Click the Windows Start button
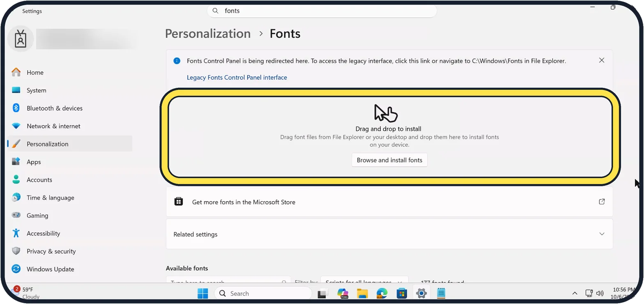Screen dimensions: 644x304 [x=203, y=293]
